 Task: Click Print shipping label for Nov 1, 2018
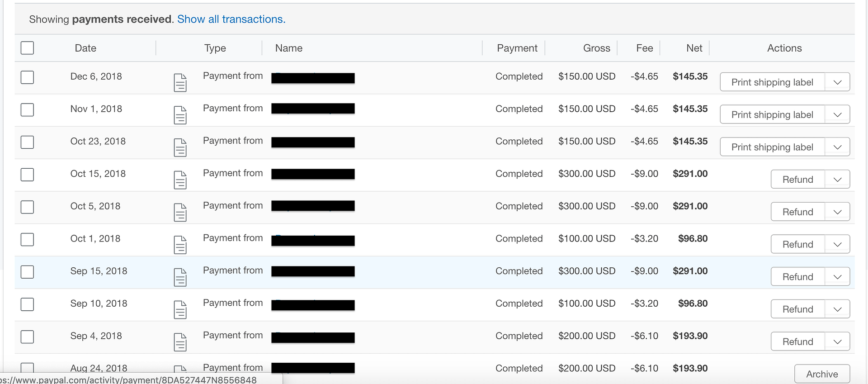click(x=772, y=115)
